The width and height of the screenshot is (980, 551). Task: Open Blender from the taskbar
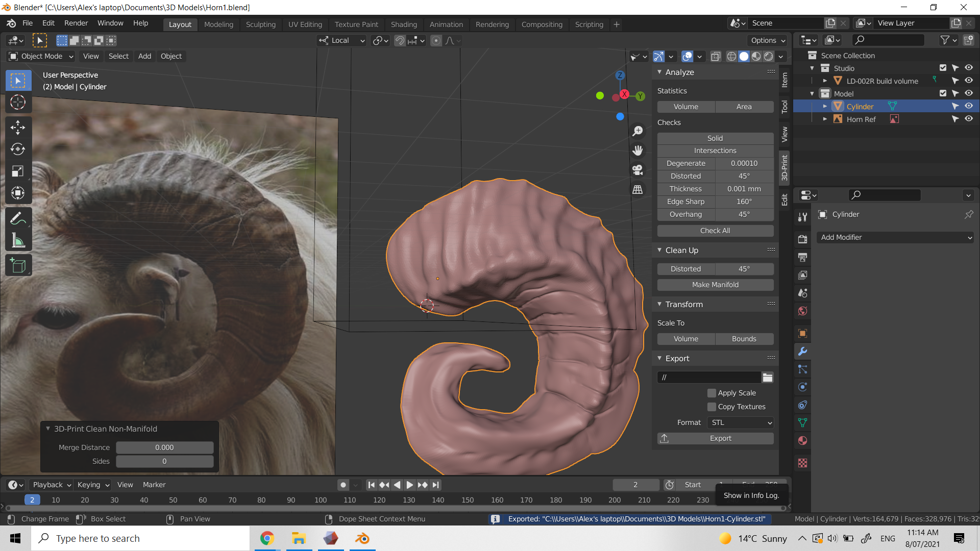tap(362, 538)
